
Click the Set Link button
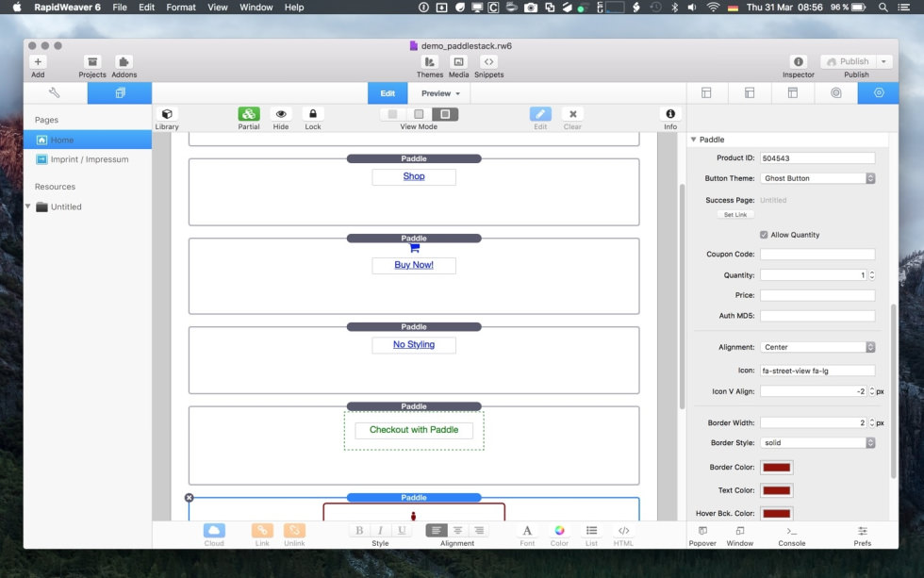734,214
